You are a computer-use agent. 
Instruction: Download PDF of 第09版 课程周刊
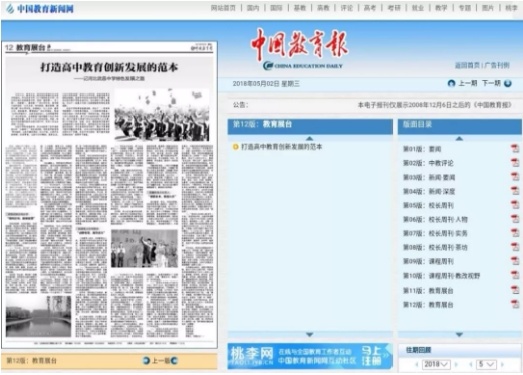(515, 261)
